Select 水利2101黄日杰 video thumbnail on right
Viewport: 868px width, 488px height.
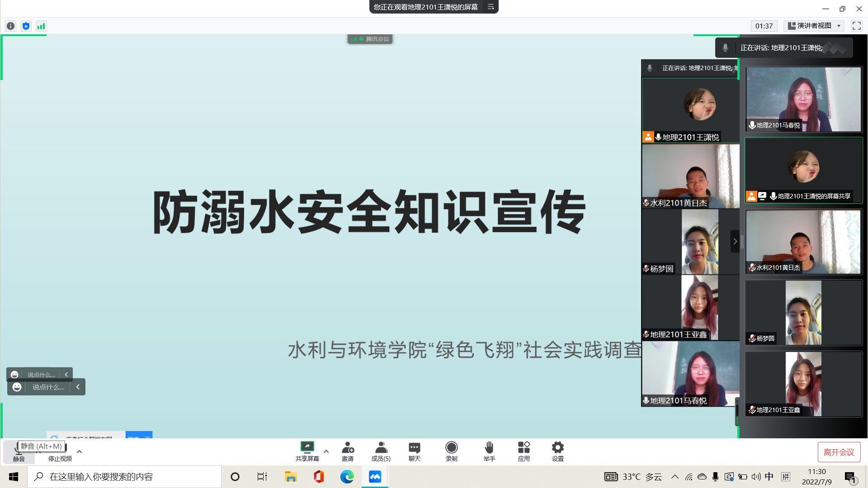click(x=803, y=242)
